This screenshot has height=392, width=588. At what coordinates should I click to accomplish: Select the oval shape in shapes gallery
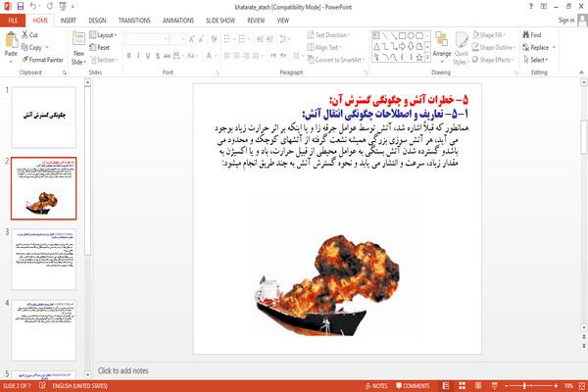point(411,35)
